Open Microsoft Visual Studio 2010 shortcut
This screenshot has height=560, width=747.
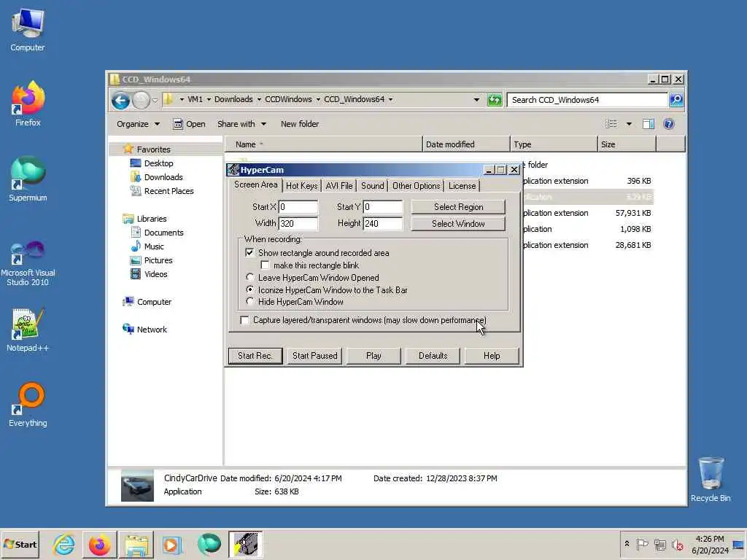tap(28, 262)
